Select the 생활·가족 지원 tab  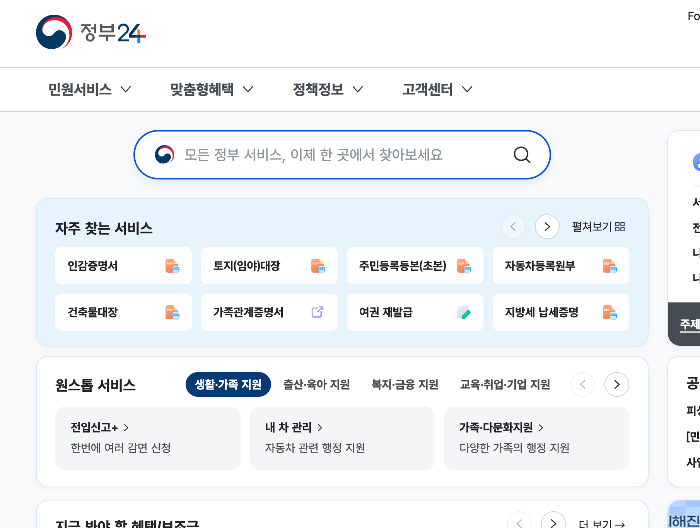[228, 384]
